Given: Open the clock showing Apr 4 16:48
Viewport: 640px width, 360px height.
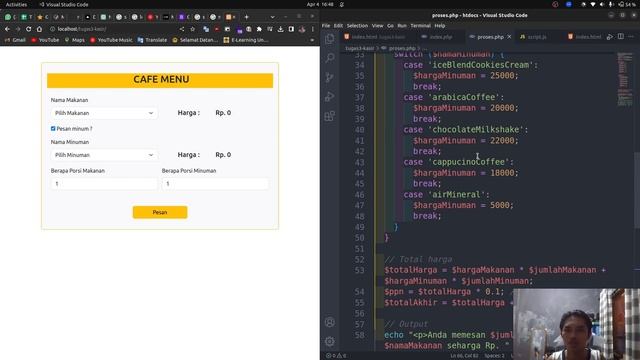Looking at the screenshot, I should tap(320, 4).
